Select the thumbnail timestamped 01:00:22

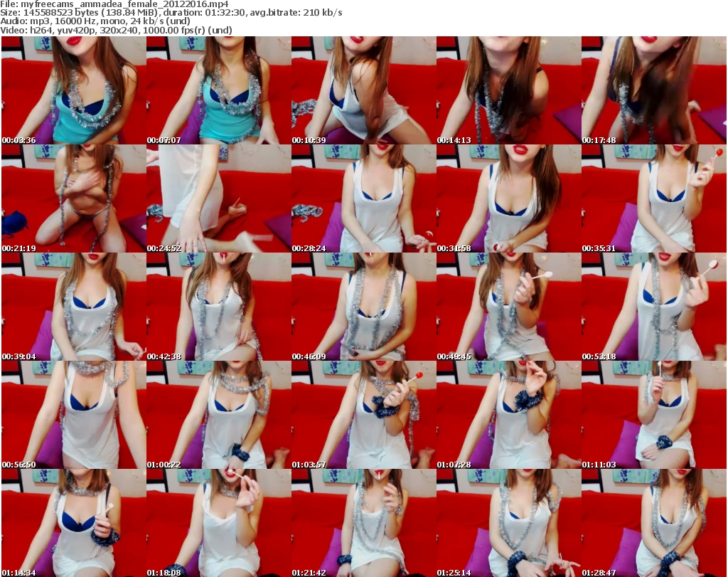[219, 414]
